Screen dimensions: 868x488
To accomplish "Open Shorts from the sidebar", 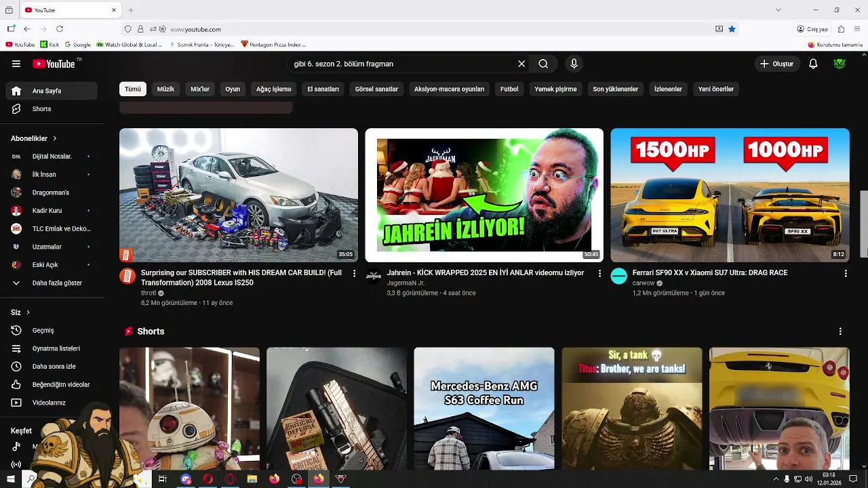I will pyautogui.click(x=52, y=109).
